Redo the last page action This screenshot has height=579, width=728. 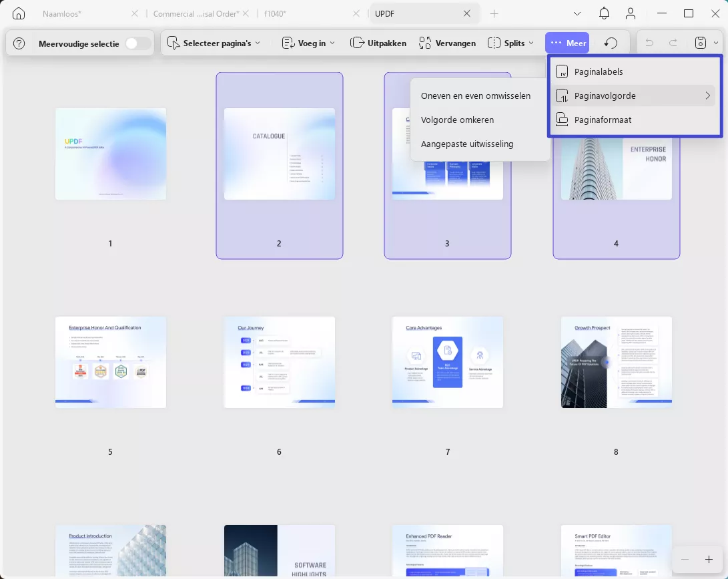673,43
